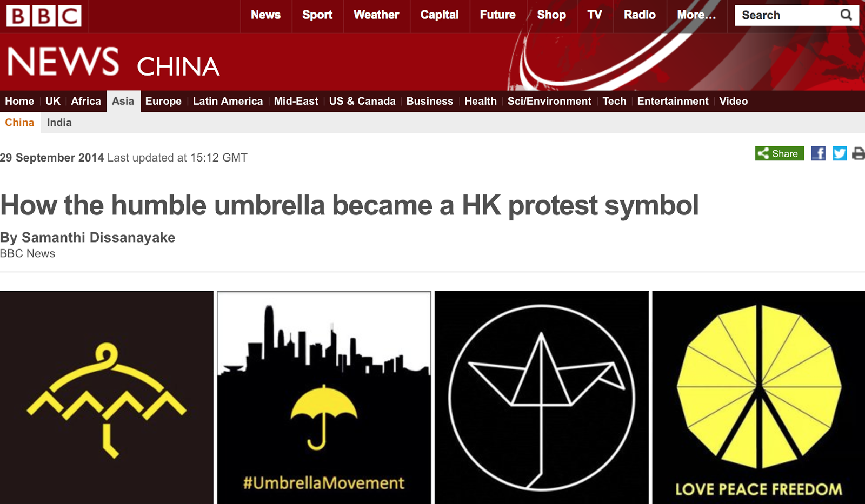Select the Asia news tab
The height and width of the screenshot is (504, 865).
coord(123,101)
